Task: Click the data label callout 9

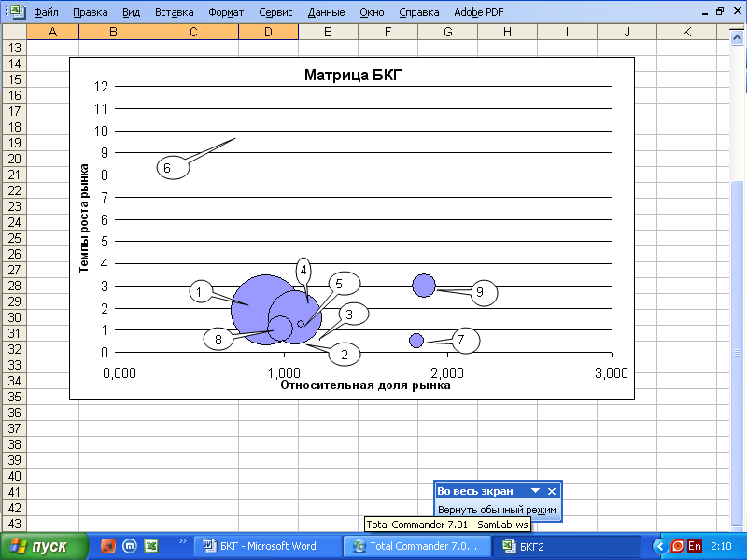Action: click(484, 292)
